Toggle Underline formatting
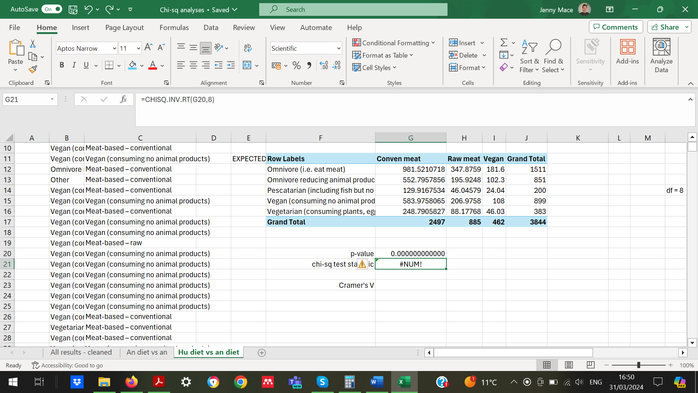 coord(86,65)
